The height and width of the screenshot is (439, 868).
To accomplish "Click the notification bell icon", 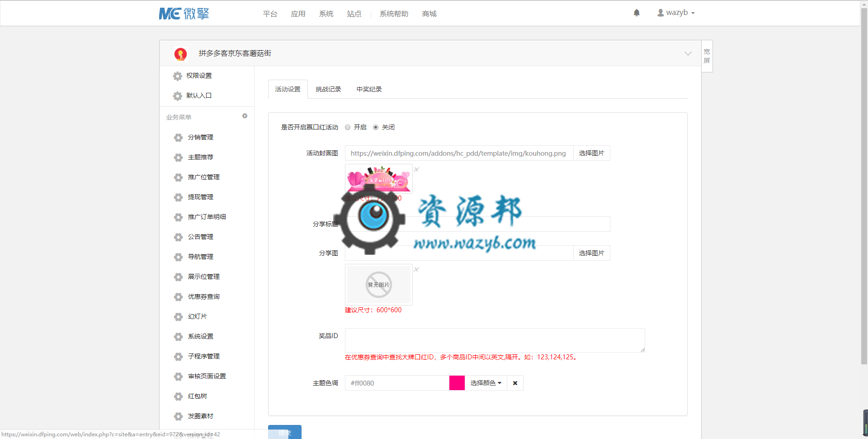I will [x=637, y=13].
